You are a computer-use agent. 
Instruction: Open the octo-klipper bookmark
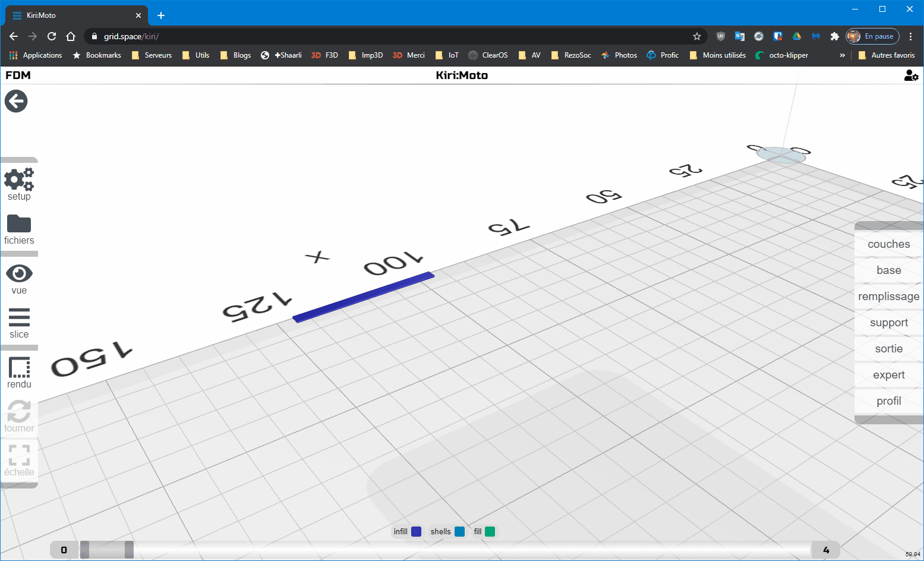pos(781,55)
